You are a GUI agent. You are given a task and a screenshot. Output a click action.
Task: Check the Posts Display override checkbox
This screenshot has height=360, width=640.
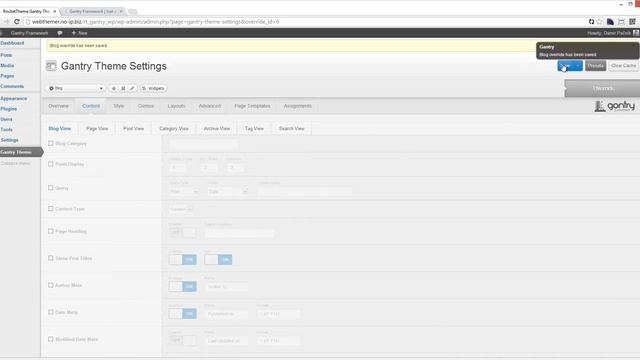[51, 164]
